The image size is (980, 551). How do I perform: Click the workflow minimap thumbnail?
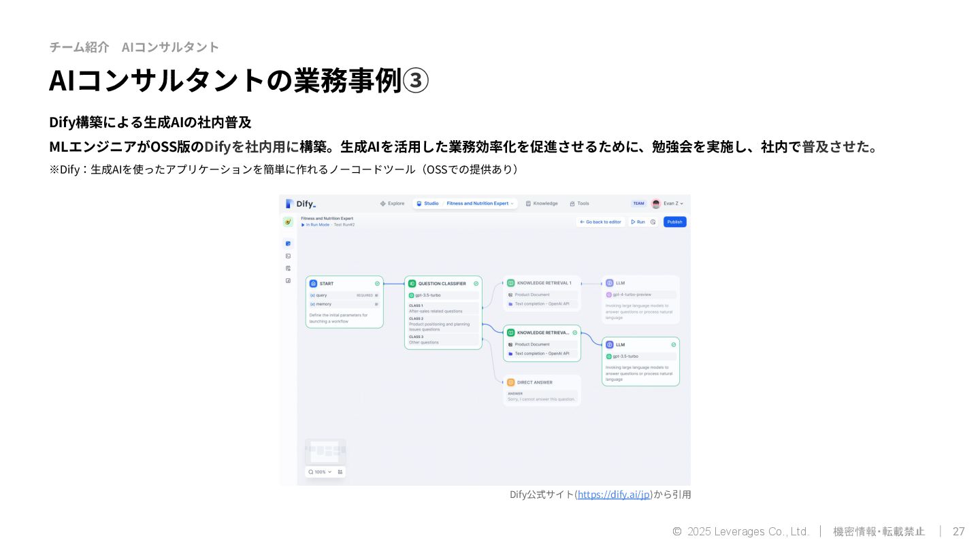(x=325, y=451)
